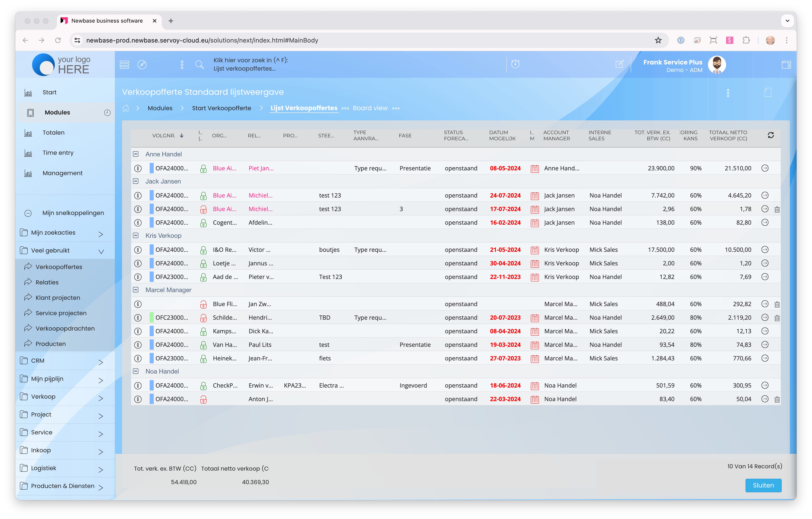
Task: Click the search magnifier icon
Action: coord(199,64)
